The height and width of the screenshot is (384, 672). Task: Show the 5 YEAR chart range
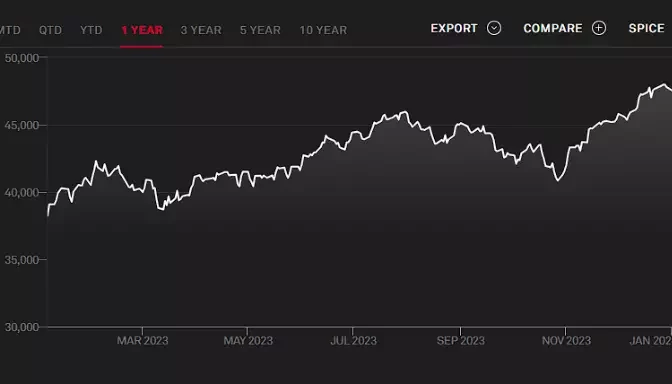pos(260,30)
